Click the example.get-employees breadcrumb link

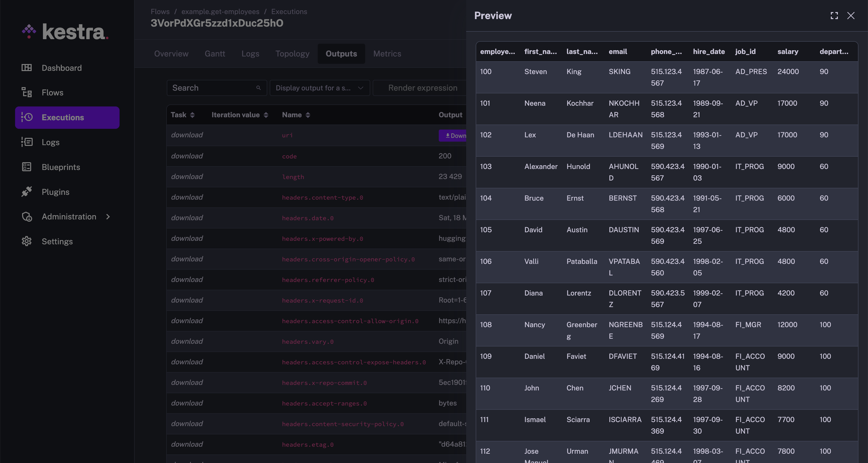220,12
